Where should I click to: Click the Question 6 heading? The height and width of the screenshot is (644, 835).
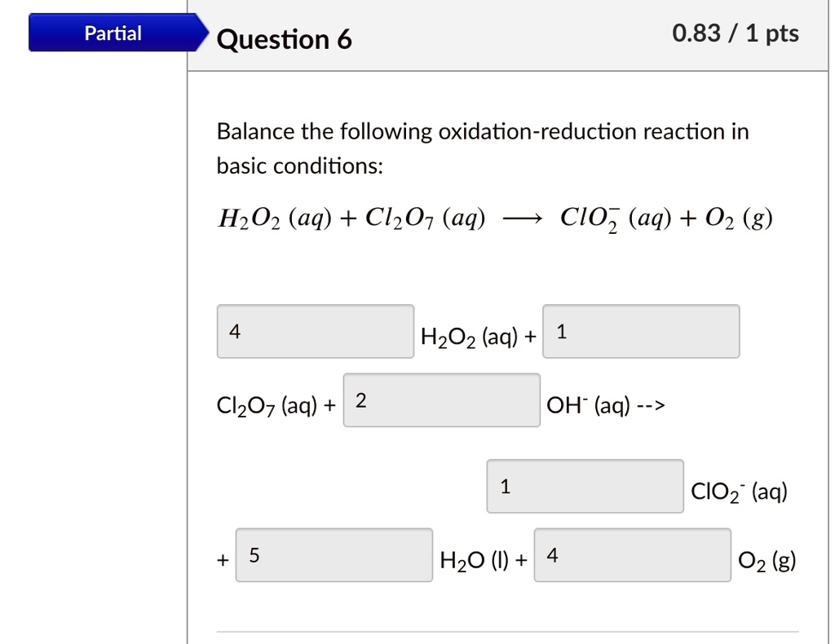[283, 38]
